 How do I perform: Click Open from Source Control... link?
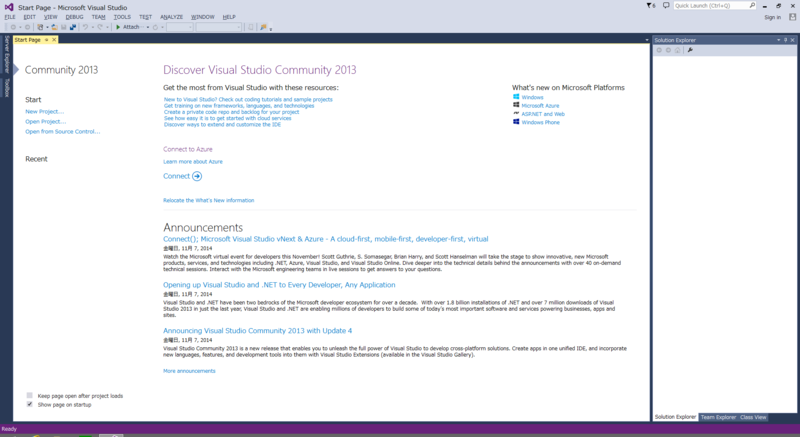(63, 132)
